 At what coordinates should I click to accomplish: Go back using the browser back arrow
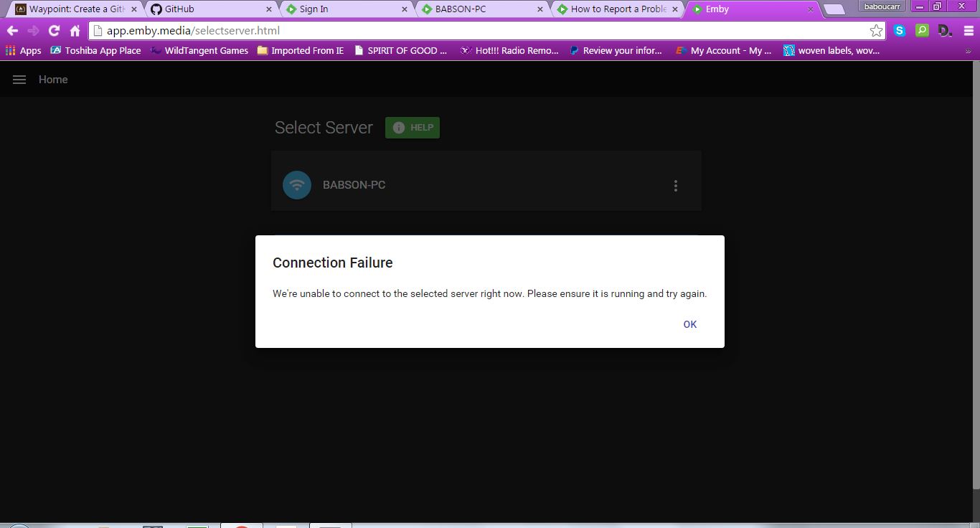12,31
